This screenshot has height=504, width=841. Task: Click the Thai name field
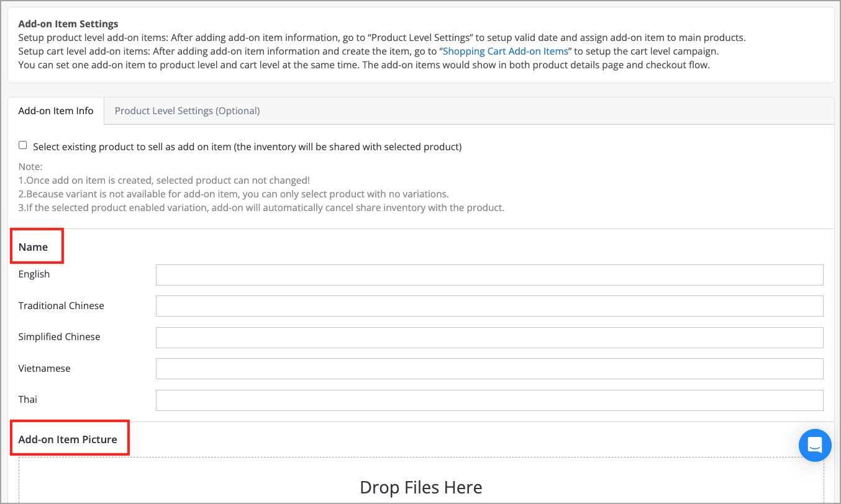coord(489,400)
